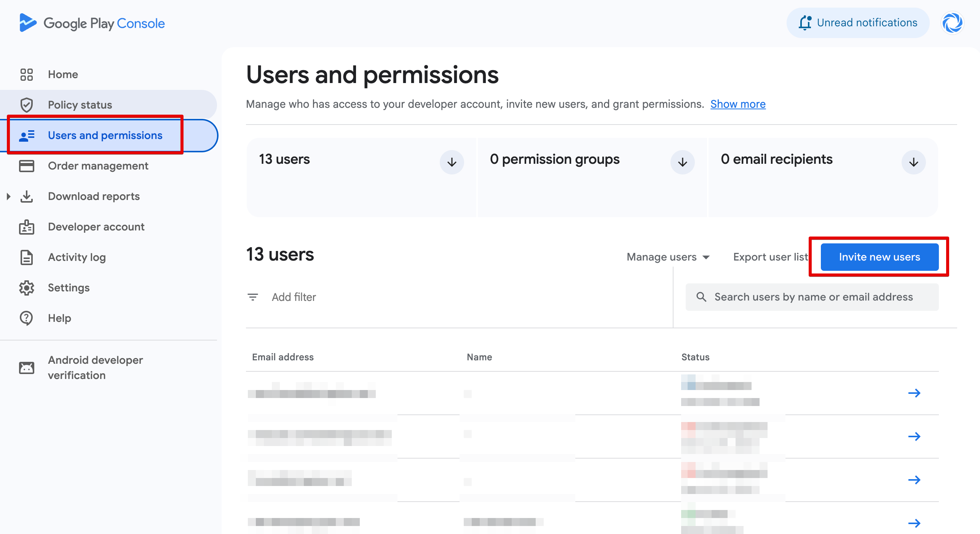Click Export user list

click(770, 257)
